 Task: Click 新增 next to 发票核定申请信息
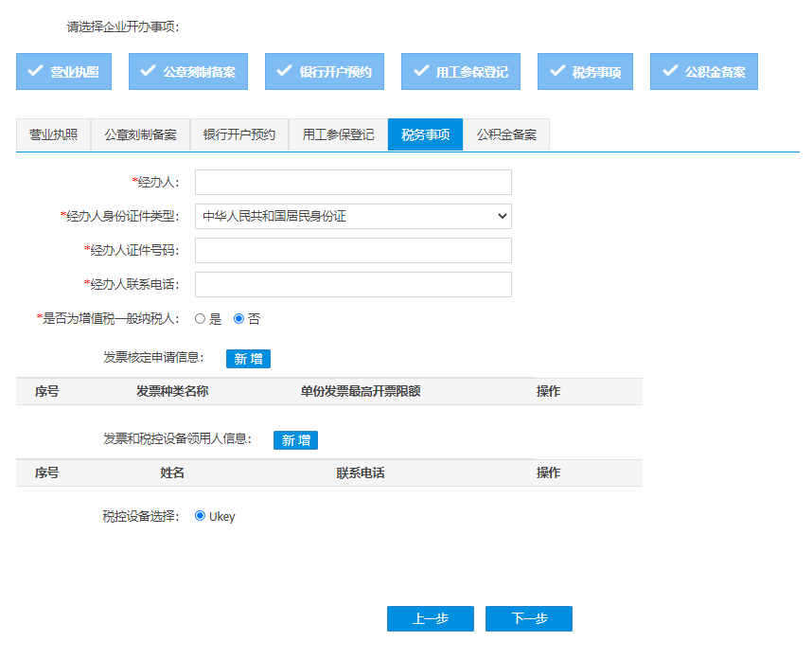pyautogui.click(x=248, y=359)
